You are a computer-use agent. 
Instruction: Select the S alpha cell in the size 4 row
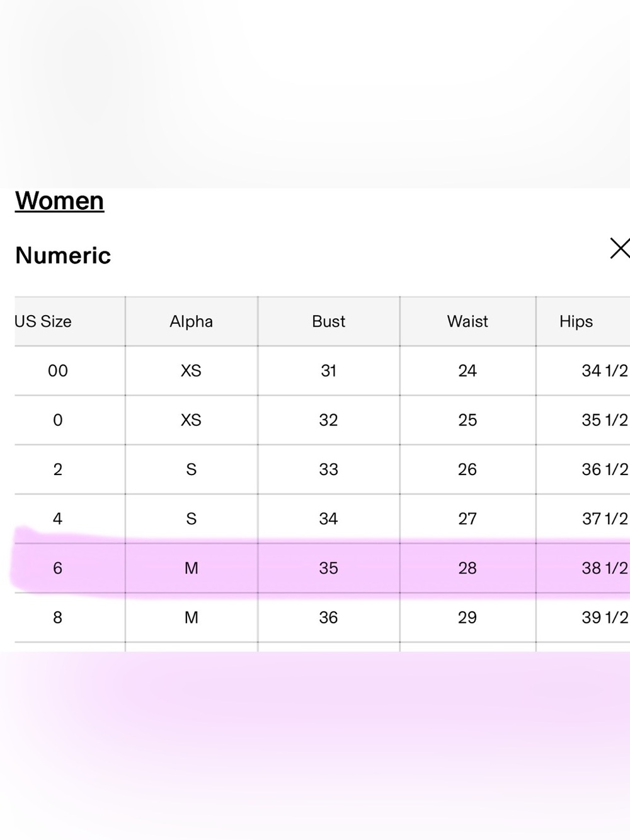pos(192,519)
